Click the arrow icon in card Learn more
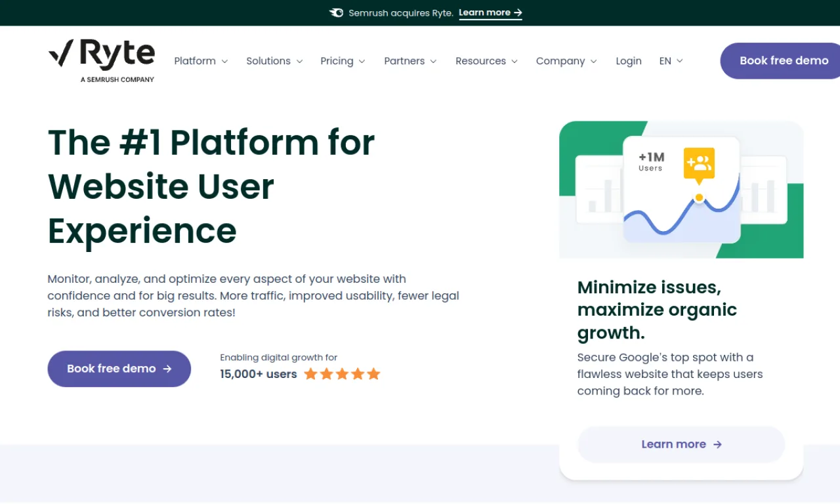 click(717, 444)
